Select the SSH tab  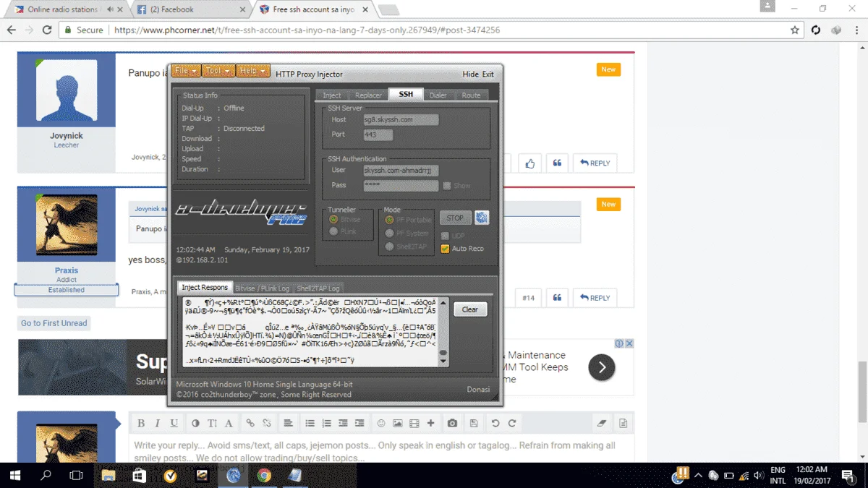(x=406, y=95)
